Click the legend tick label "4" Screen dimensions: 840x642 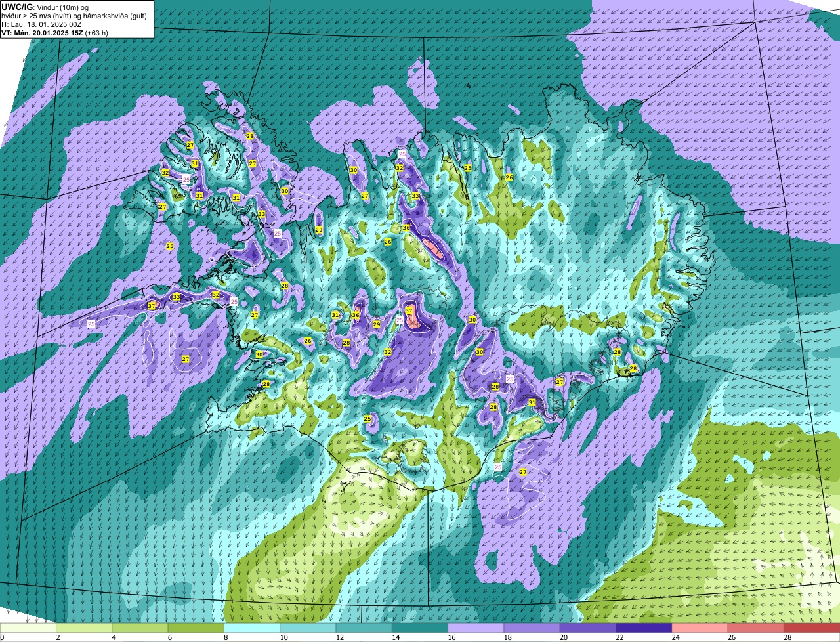[x=114, y=637]
